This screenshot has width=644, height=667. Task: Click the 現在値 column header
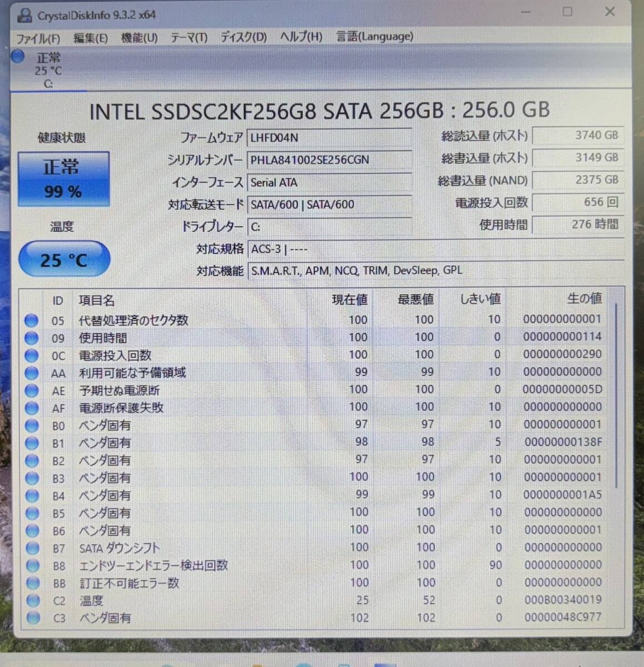click(349, 300)
